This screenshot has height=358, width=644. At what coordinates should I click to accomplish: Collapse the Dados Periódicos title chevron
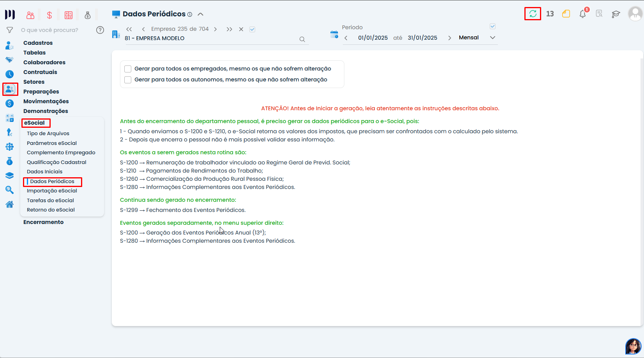201,14
